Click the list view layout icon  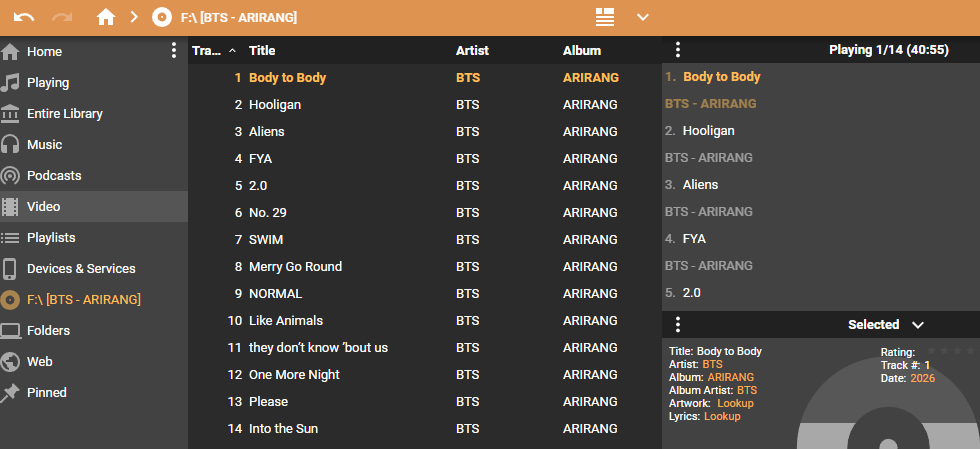point(604,17)
